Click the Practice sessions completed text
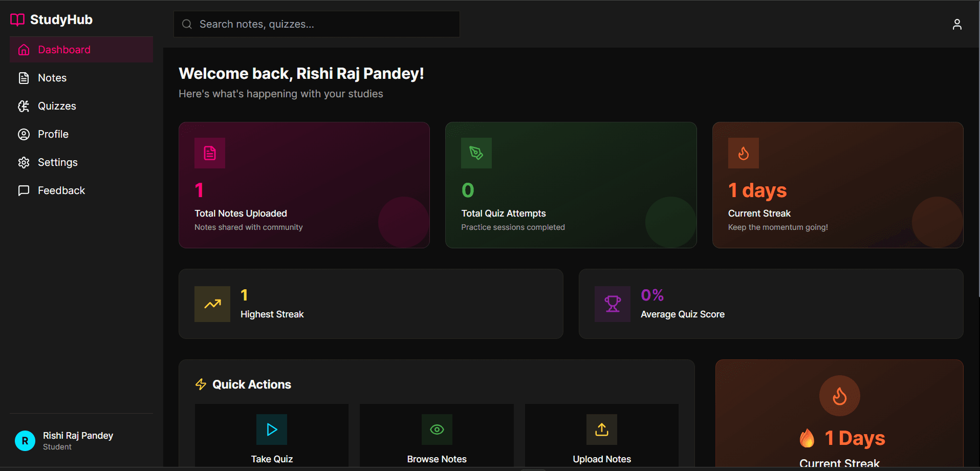The height and width of the screenshot is (471, 980). point(513,227)
